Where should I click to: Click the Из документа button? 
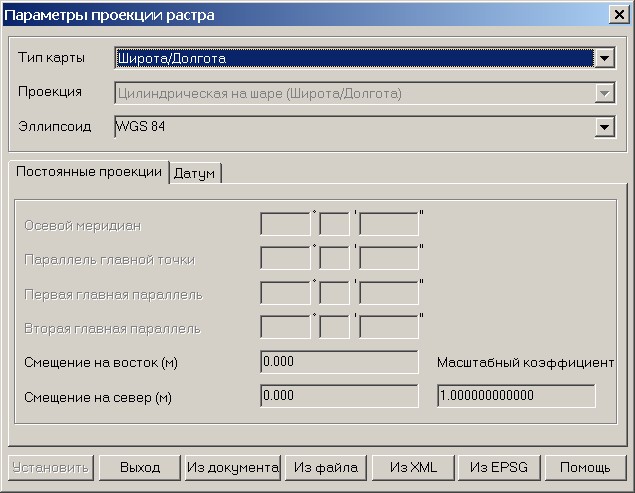pyautogui.click(x=232, y=467)
